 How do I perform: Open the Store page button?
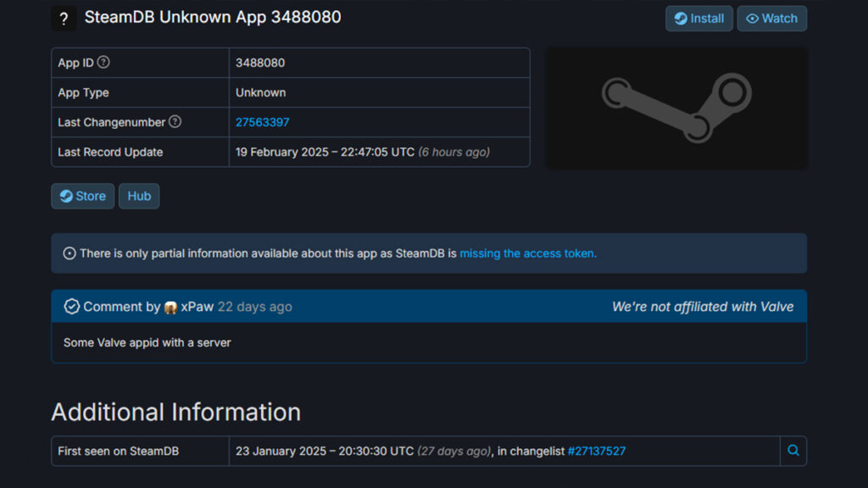(82, 197)
